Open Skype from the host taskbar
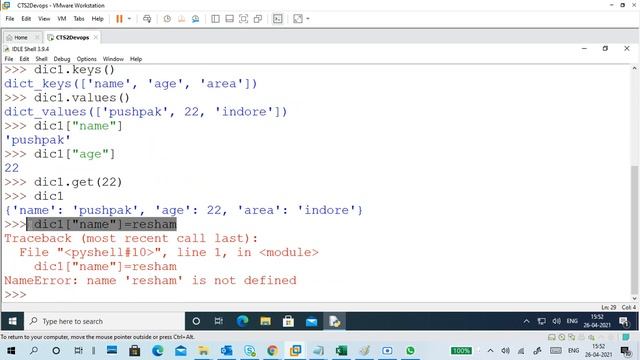Image resolution: width=640 pixels, height=360 pixels. pos(249,351)
